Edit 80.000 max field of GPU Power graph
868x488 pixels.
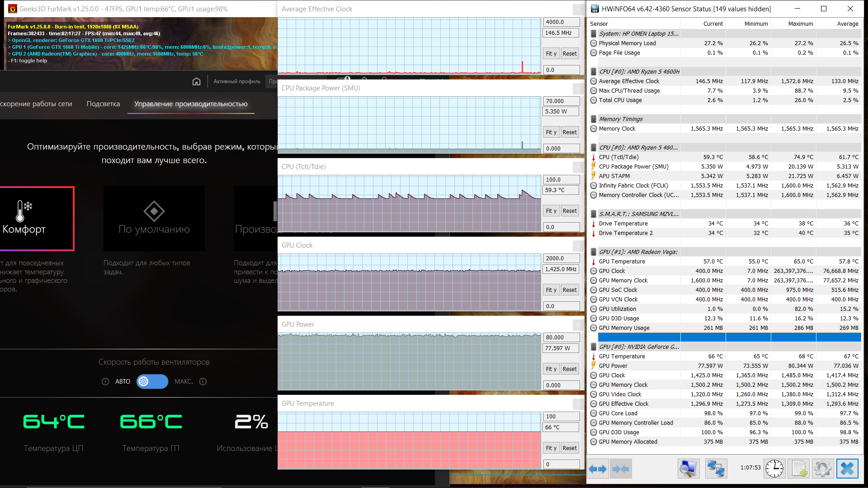[x=561, y=337]
